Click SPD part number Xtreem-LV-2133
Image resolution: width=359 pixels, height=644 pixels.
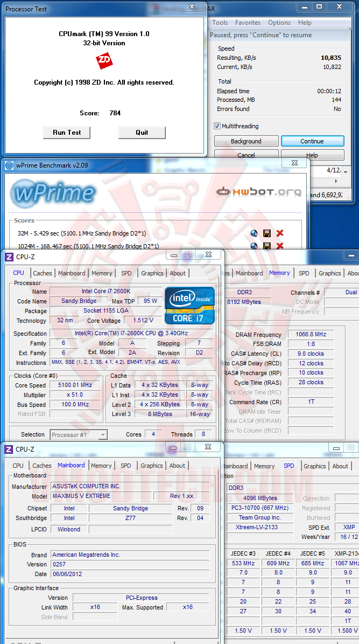coord(260,527)
